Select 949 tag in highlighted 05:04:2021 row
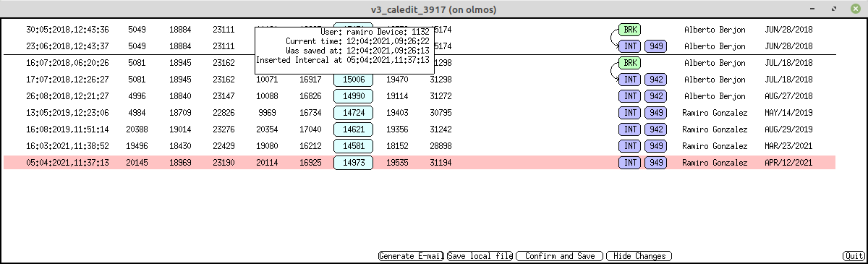868x264 pixels. [655, 163]
